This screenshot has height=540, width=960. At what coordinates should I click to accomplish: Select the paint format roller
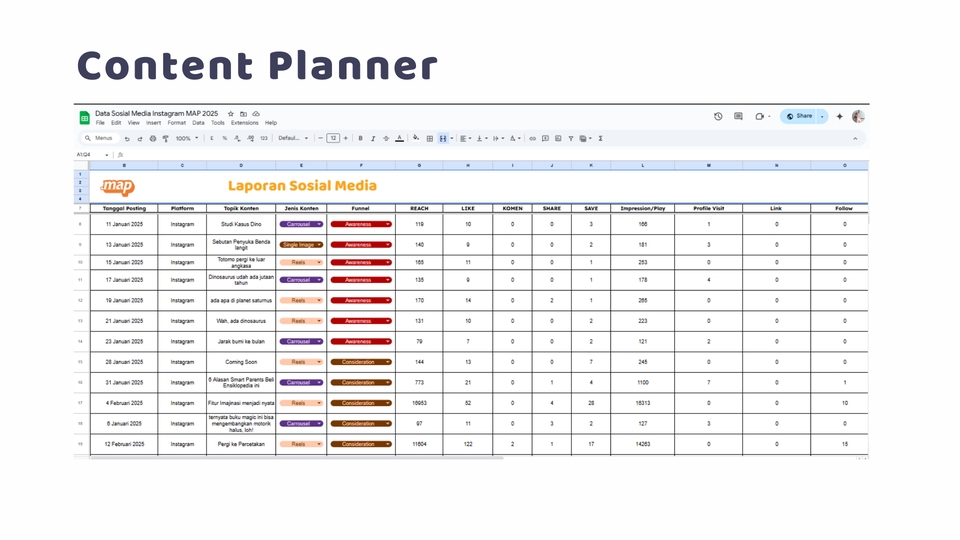[x=165, y=138]
